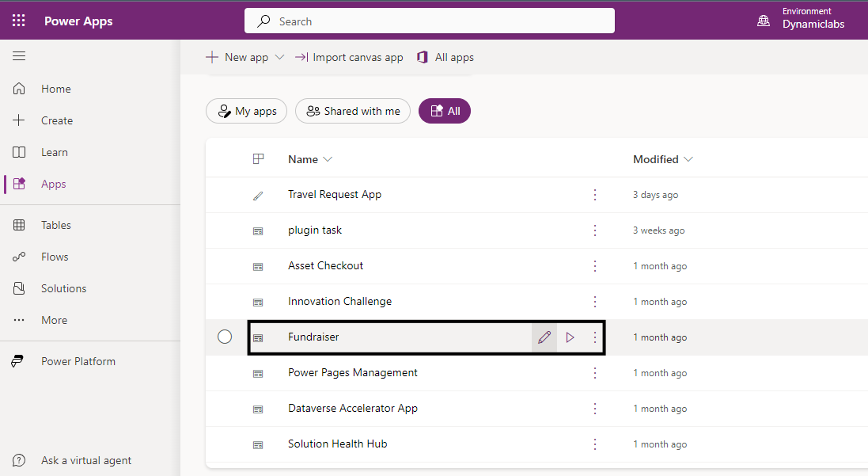868x476 pixels.
Task: Open Solutions from left navigation
Action: tap(63, 288)
